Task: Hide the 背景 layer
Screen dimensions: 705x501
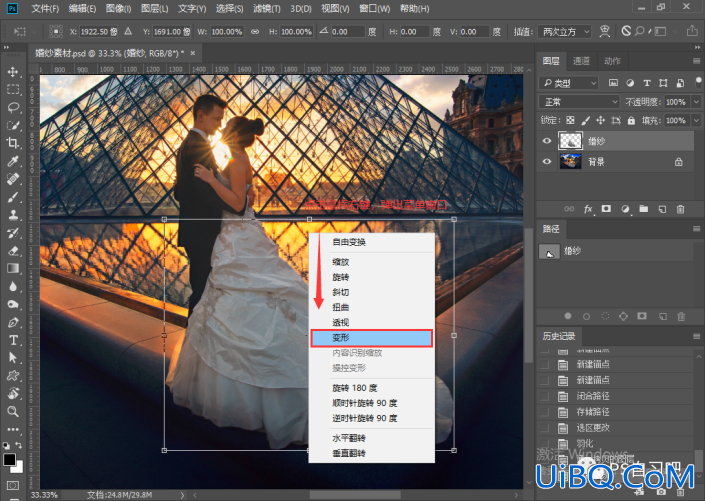Action: pyautogui.click(x=547, y=161)
